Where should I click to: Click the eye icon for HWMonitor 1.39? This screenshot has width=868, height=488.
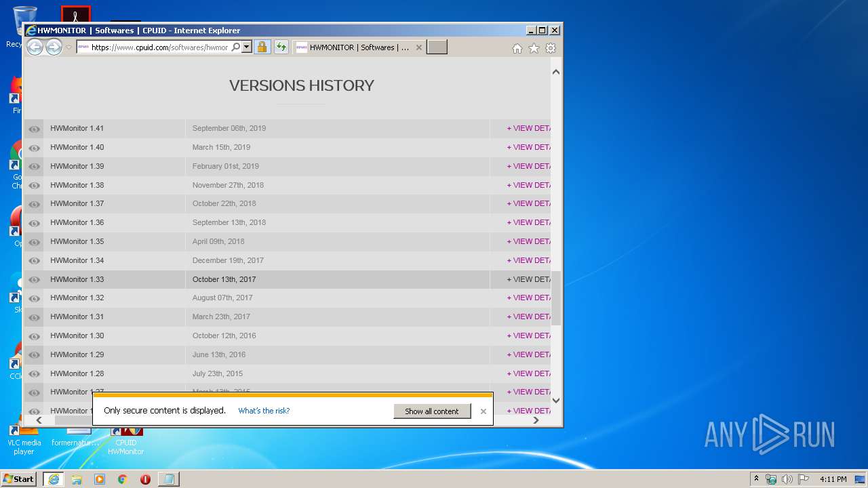[x=34, y=167]
